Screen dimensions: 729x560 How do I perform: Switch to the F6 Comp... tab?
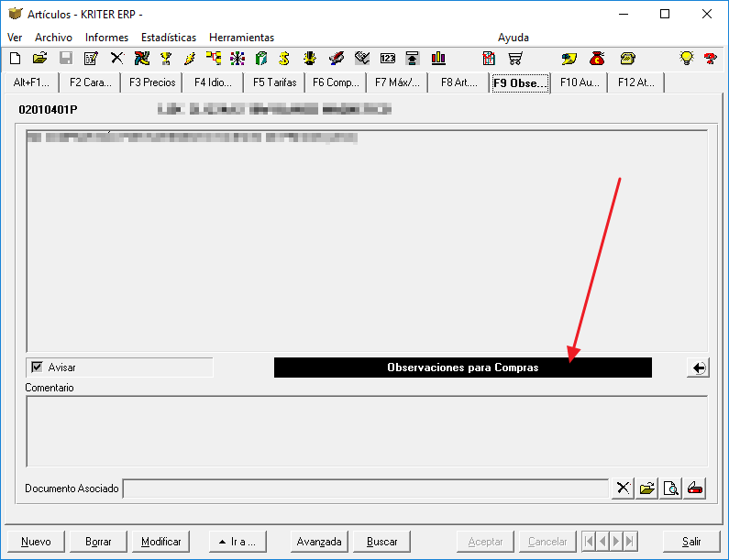click(x=336, y=82)
